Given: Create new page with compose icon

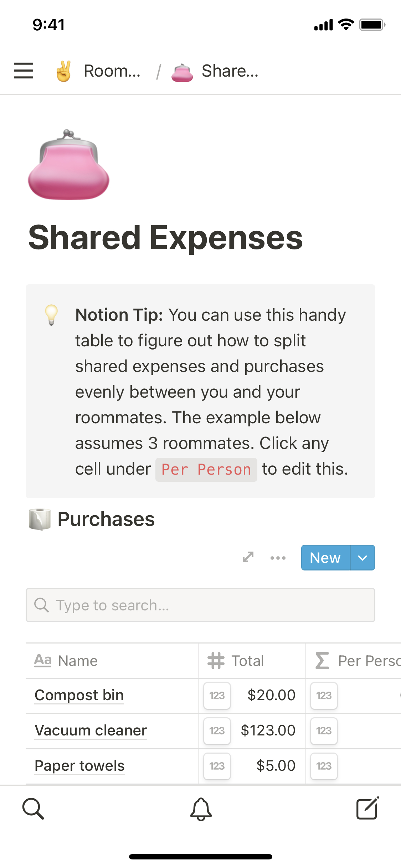Looking at the screenshot, I should pyautogui.click(x=367, y=809).
